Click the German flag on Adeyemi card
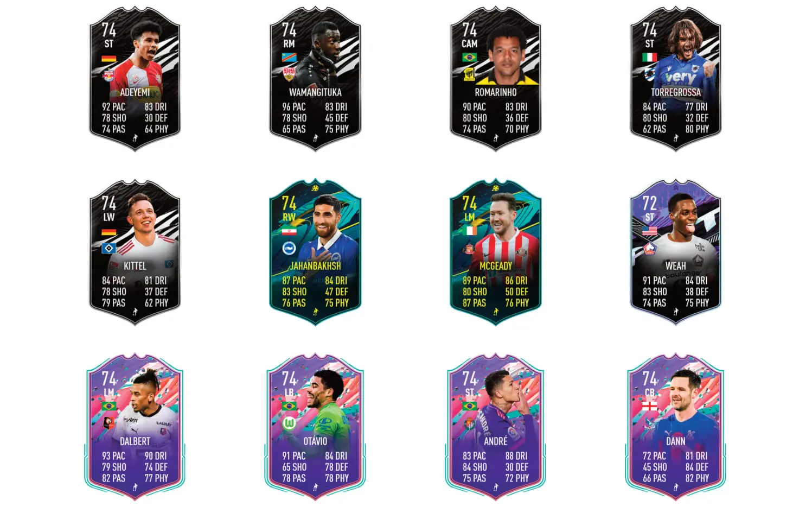 [x=109, y=59]
